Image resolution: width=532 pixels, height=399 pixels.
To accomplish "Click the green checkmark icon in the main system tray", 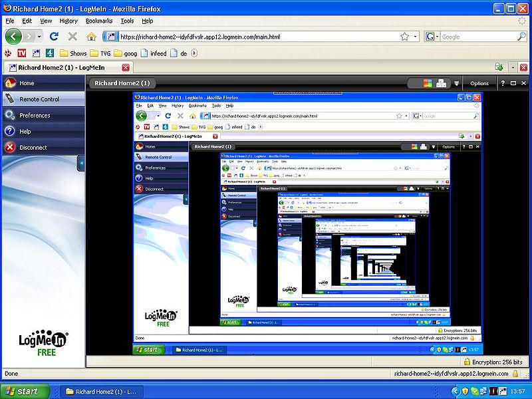I will click(475, 392).
